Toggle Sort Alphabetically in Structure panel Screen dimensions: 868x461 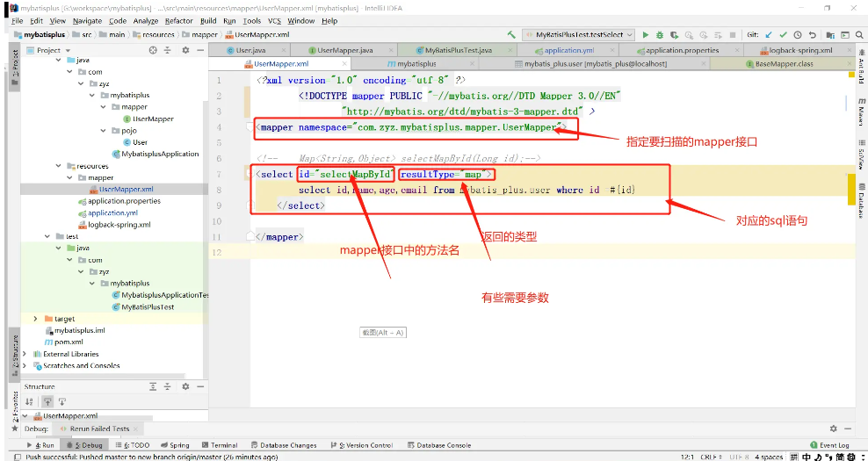click(29, 401)
